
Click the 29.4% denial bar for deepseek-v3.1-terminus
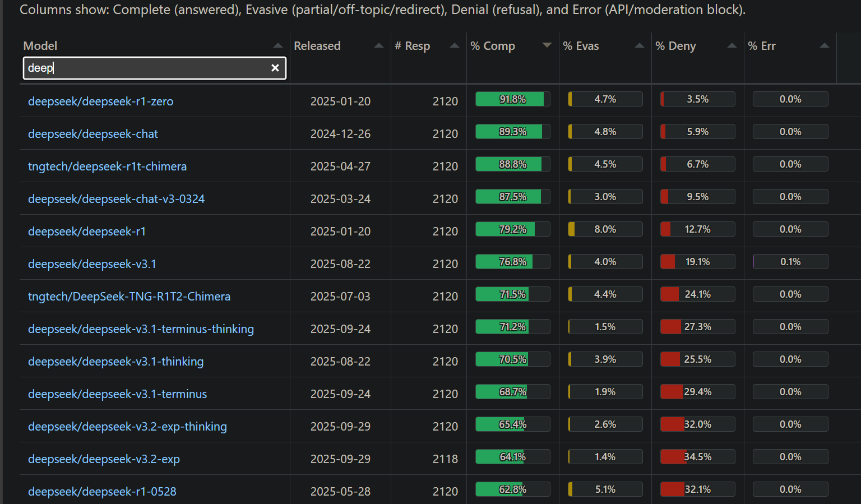click(x=698, y=392)
